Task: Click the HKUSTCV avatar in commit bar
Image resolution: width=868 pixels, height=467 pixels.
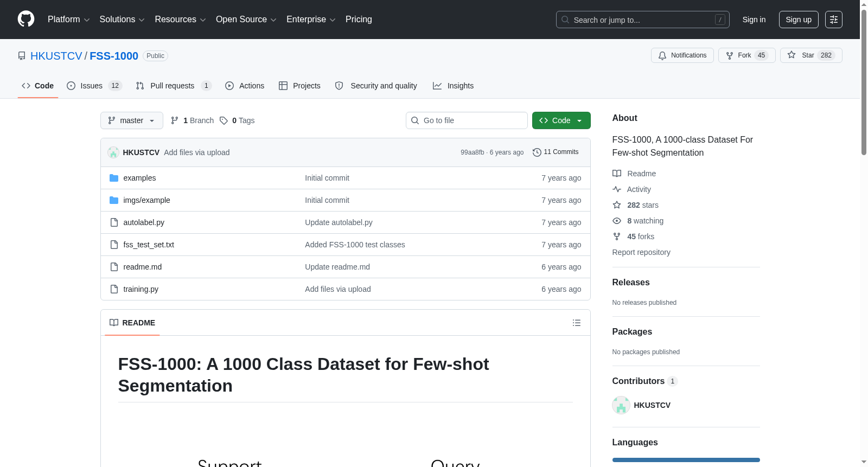Action: click(113, 152)
